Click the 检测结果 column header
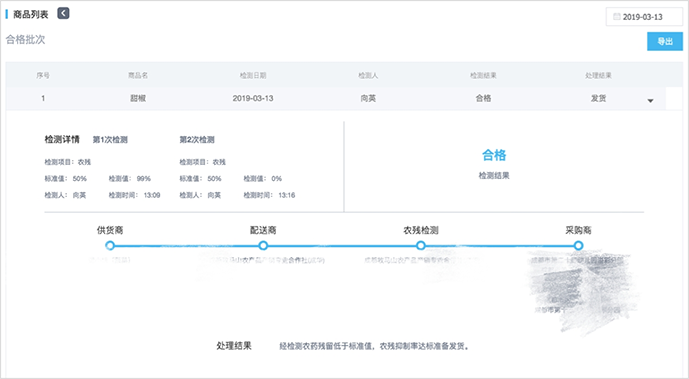Image resolution: width=689 pixels, height=379 pixels. 483,76
